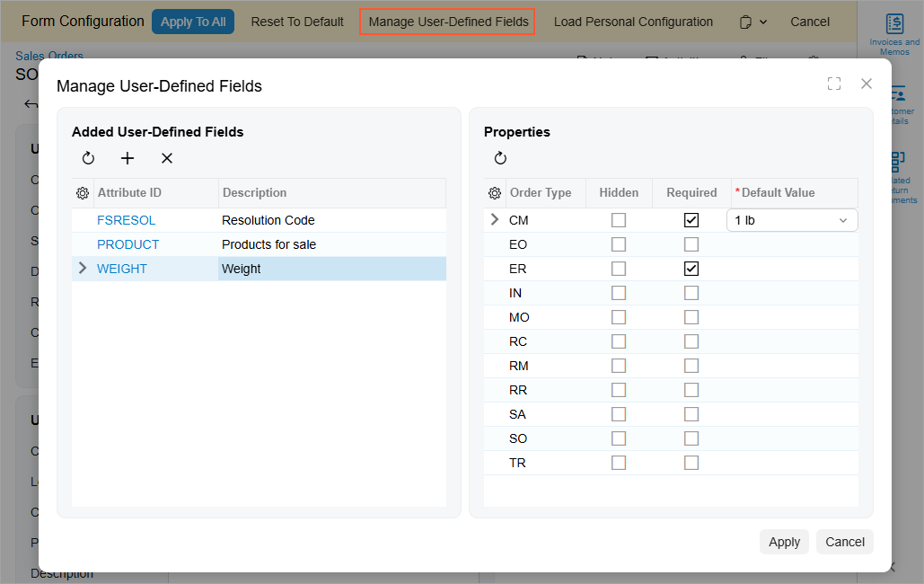Click Apply To All button

click(x=193, y=22)
